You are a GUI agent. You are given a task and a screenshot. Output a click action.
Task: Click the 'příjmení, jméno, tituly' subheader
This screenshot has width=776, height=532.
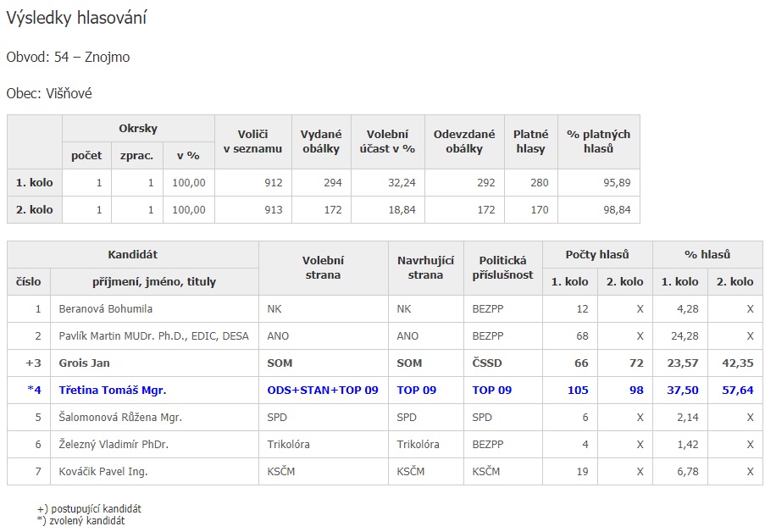pos(154,281)
